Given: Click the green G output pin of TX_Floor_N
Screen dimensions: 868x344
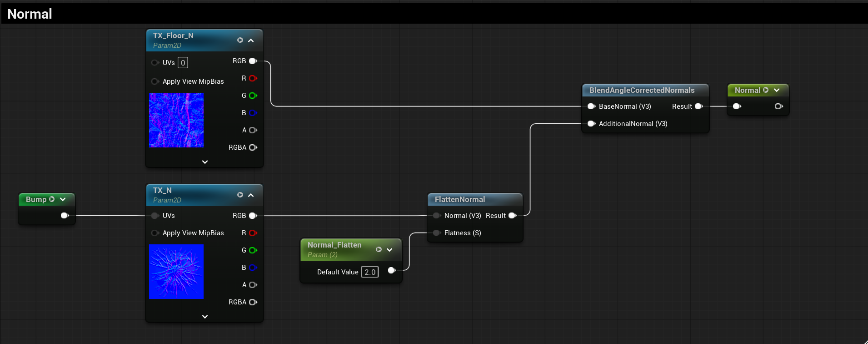Looking at the screenshot, I should 253,96.
